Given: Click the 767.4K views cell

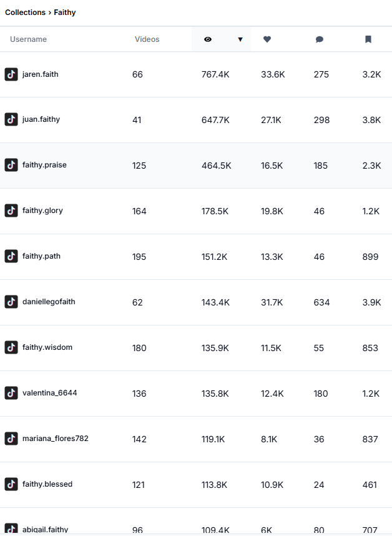Looking at the screenshot, I should 215,75.
